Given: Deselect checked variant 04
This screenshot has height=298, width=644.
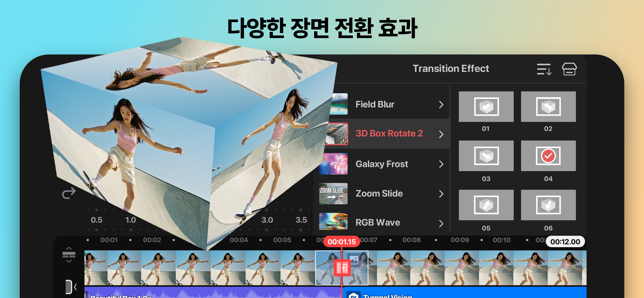Looking at the screenshot, I should click(548, 156).
